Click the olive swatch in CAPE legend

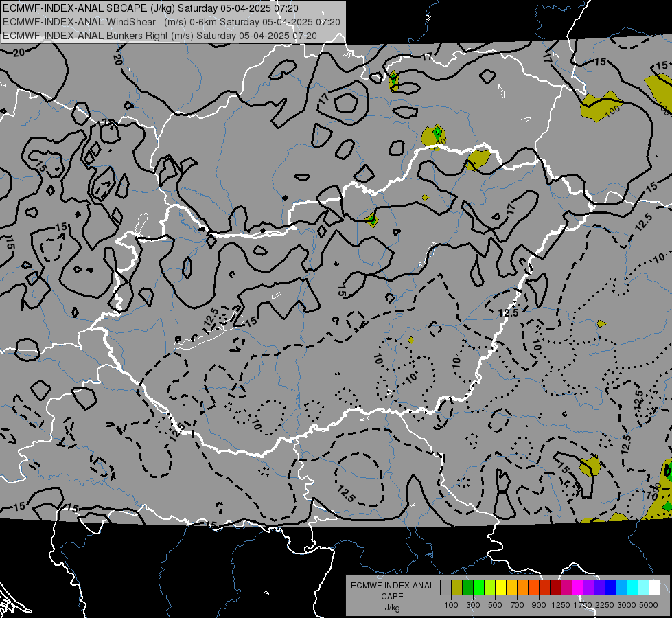pos(457,588)
